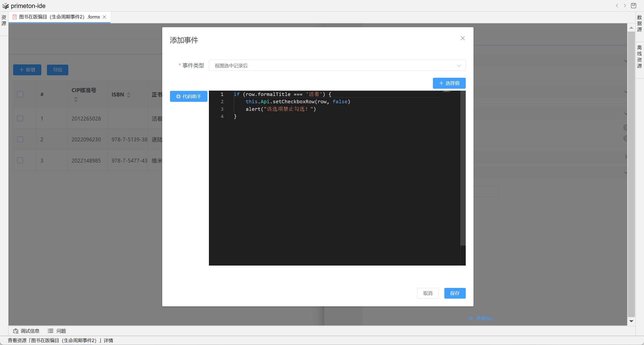Click the 取消 button
This screenshot has height=345, width=644.
click(428, 293)
